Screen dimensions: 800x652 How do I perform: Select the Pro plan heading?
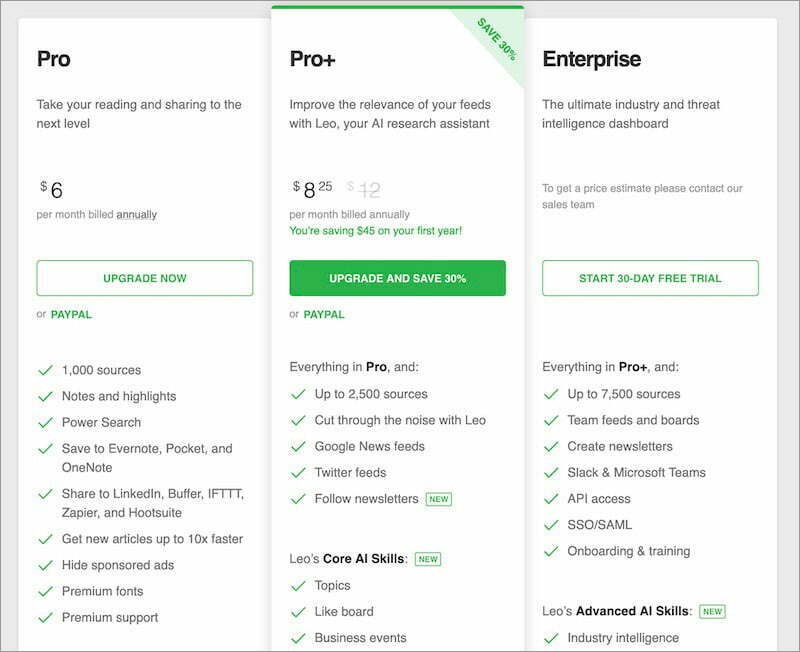(x=54, y=59)
